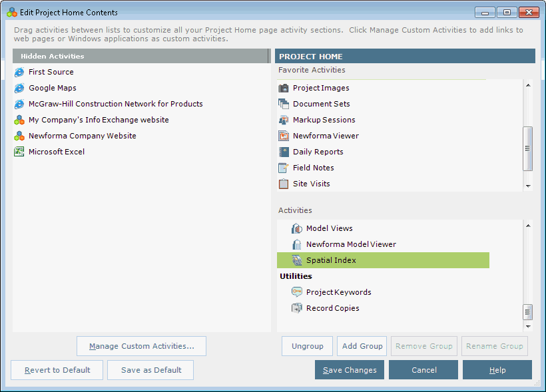The width and height of the screenshot is (546, 392).
Task: Click the Daily Reports notebook icon
Action: click(x=284, y=152)
